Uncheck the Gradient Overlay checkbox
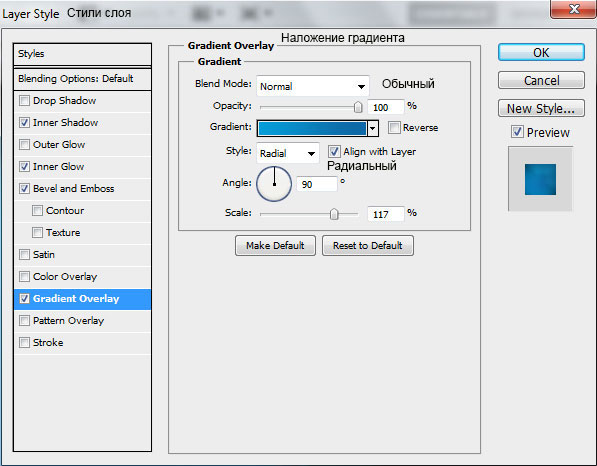Screen dimensions: 597x466 24,298
